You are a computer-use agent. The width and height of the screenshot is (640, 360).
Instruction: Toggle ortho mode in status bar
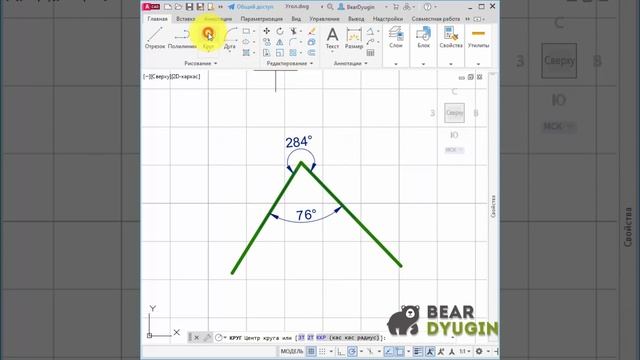click(341, 351)
